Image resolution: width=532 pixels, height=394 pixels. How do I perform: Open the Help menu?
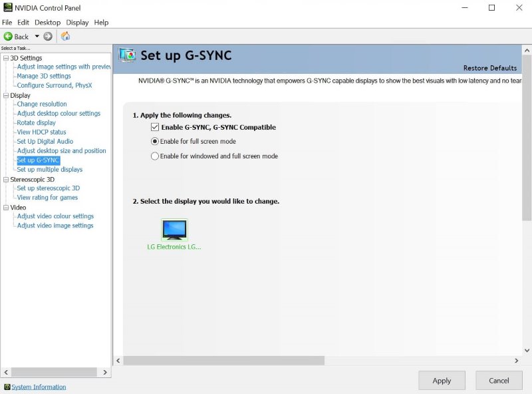point(101,22)
